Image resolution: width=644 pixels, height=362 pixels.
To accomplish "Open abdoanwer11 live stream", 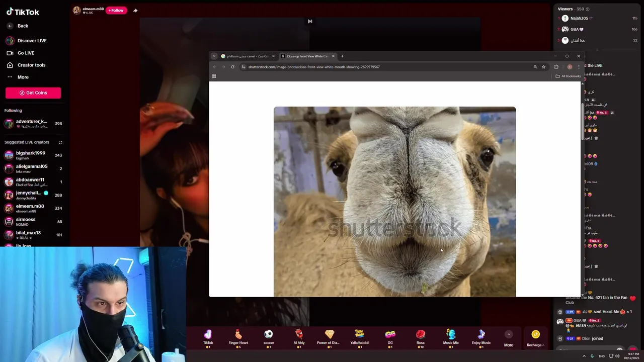I will [33, 182].
